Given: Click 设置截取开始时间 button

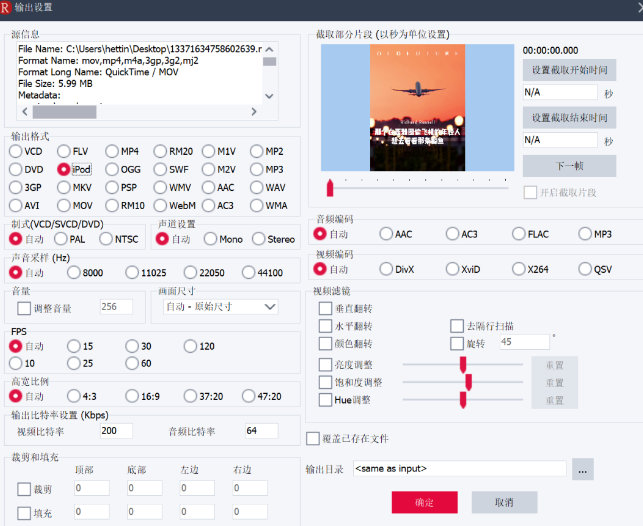Looking at the screenshot, I should [x=569, y=70].
